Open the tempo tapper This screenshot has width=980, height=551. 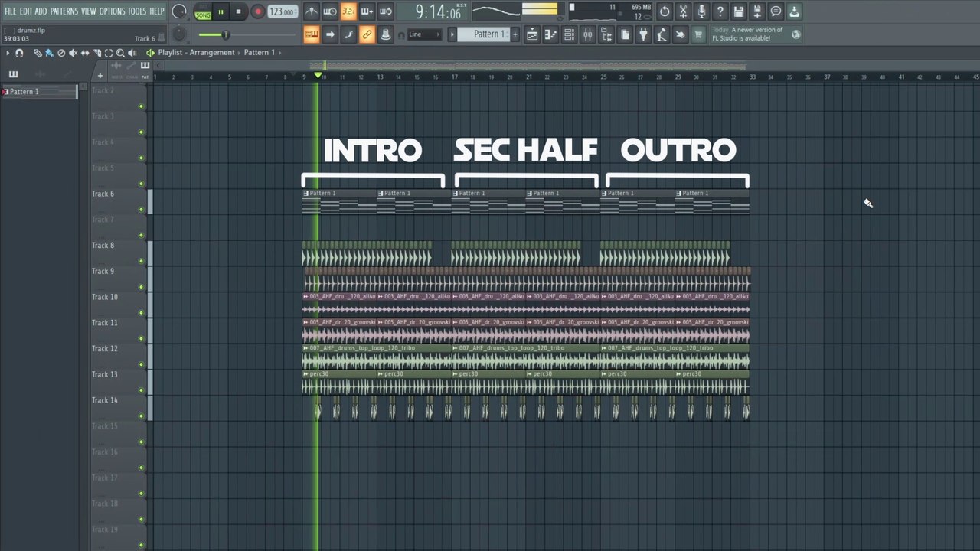pos(661,34)
